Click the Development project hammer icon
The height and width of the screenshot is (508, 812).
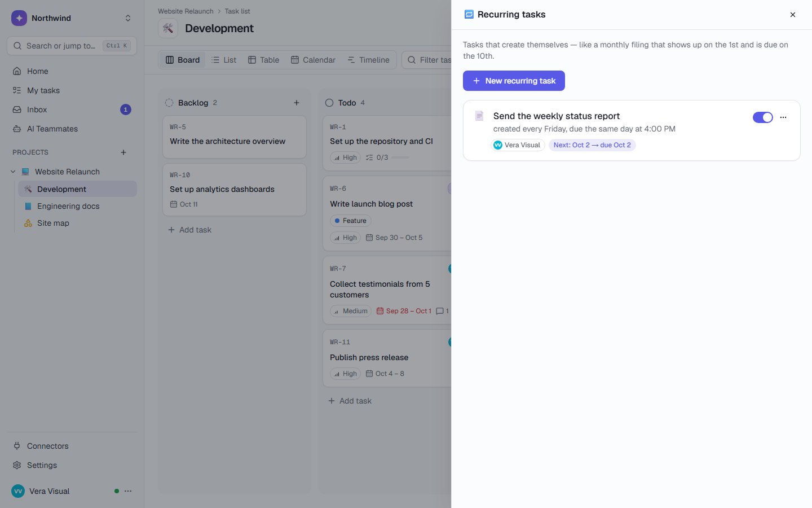(x=168, y=28)
